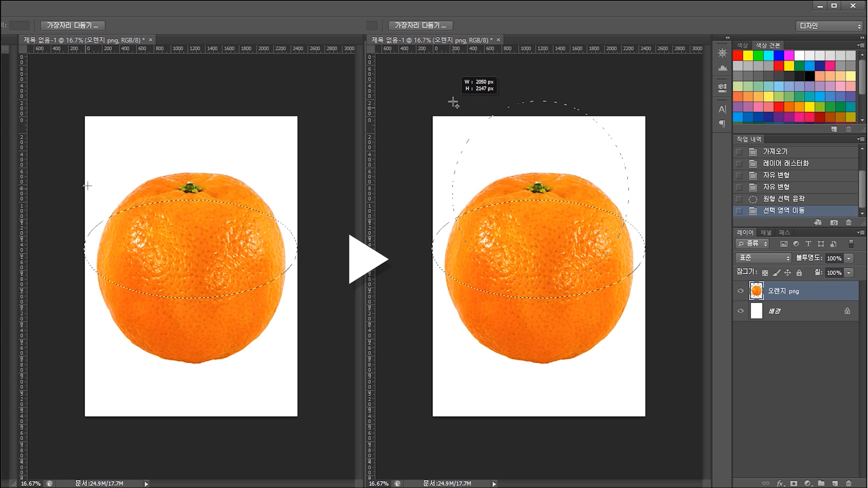Screen dimensions: 868x488
Task: Open the 표준 blend mode dropdown
Action: pyautogui.click(x=763, y=258)
